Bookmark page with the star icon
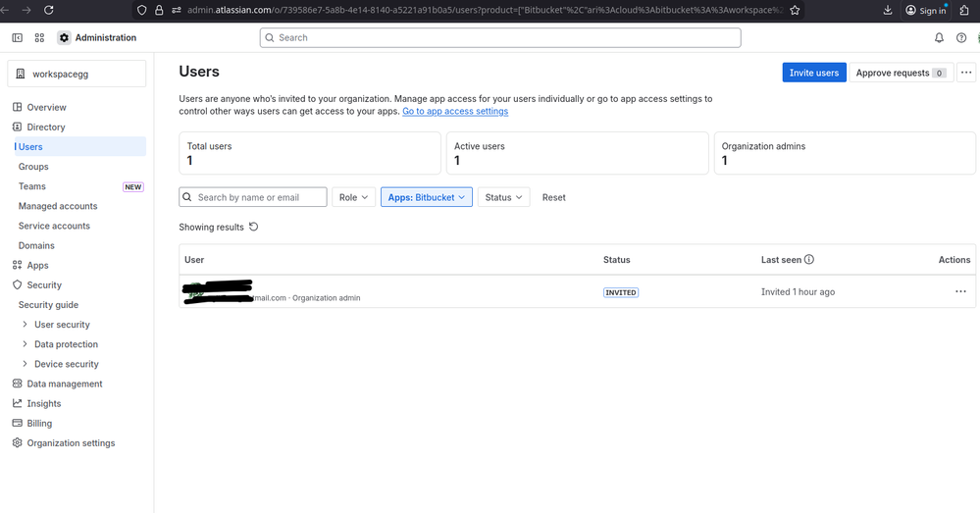The width and height of the screenshot is (980, 513). 795,10
